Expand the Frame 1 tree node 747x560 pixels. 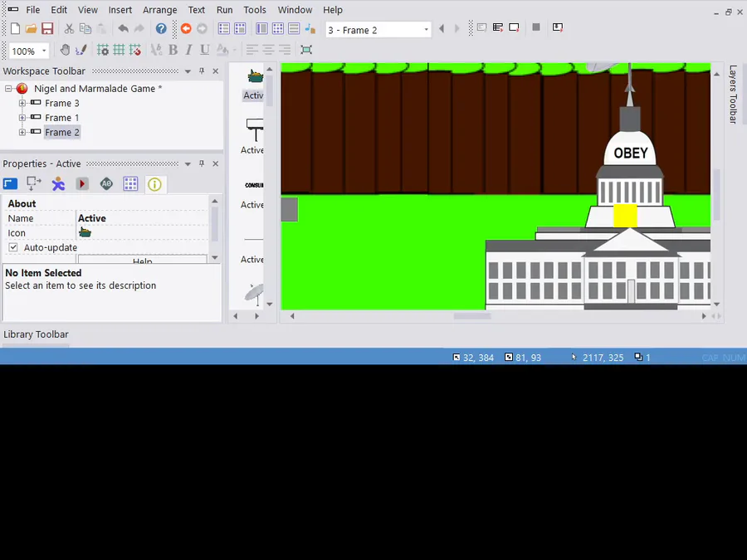pyautogui.click(x=22, y=118)
